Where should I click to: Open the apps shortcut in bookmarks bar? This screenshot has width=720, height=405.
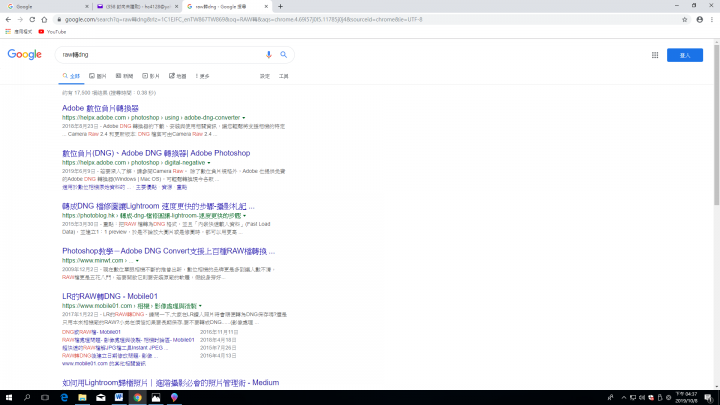coord(19,32)
